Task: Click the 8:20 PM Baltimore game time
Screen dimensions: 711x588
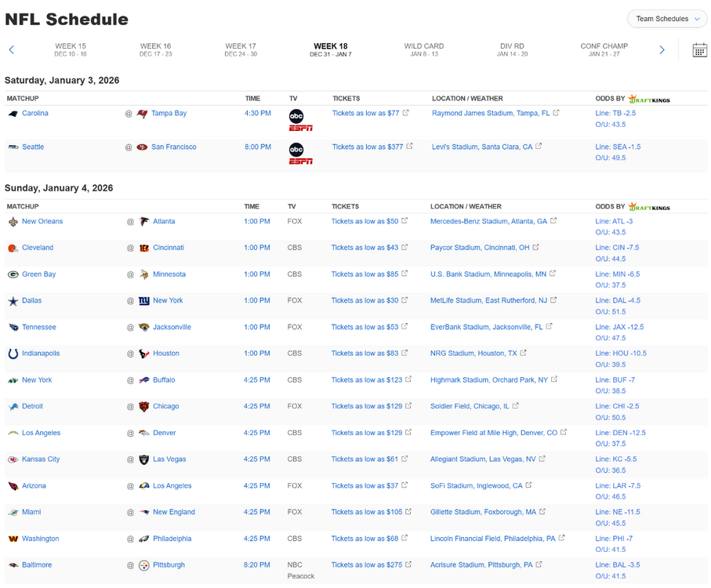Action: point(256,565)
